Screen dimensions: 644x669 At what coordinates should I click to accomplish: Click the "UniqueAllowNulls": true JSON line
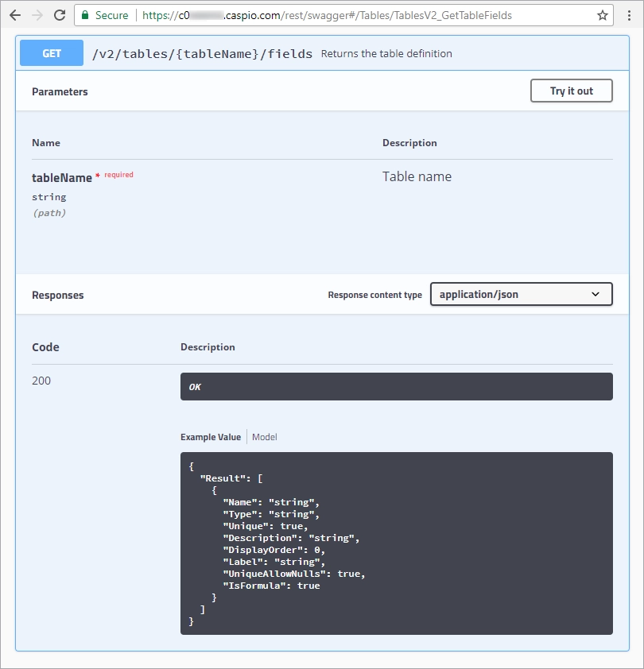tap(294, 574)
